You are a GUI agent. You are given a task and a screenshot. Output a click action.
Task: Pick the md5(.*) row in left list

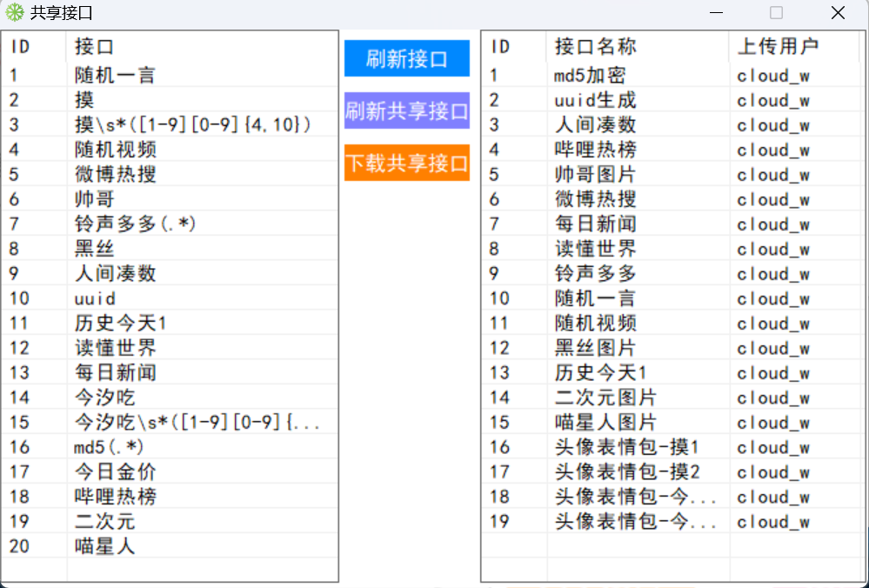point(109,447)
